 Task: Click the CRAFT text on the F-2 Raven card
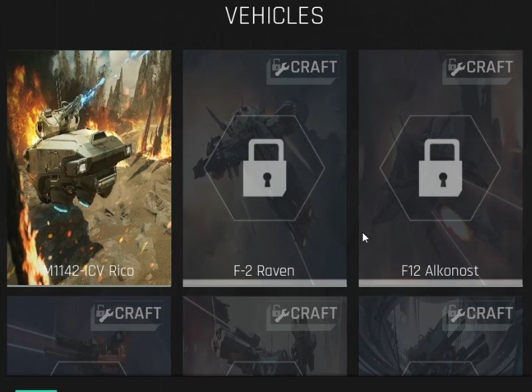(313, 67)
